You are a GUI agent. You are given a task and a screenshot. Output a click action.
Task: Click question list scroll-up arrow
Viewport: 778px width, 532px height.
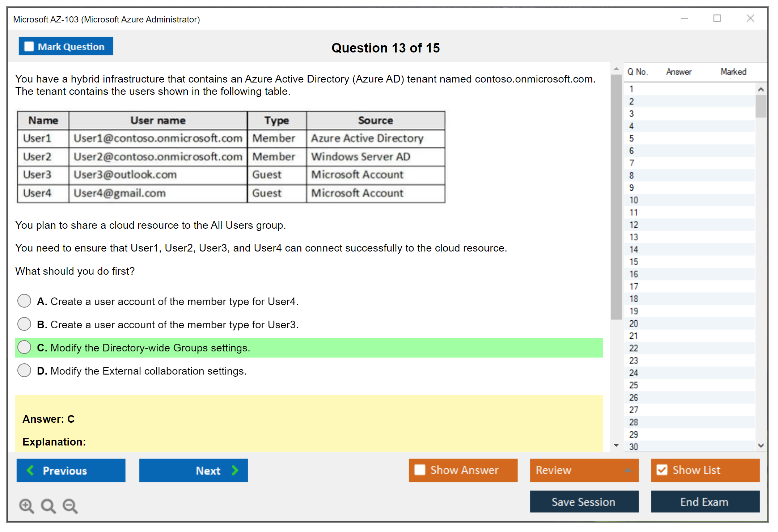(x=761, y=89)
